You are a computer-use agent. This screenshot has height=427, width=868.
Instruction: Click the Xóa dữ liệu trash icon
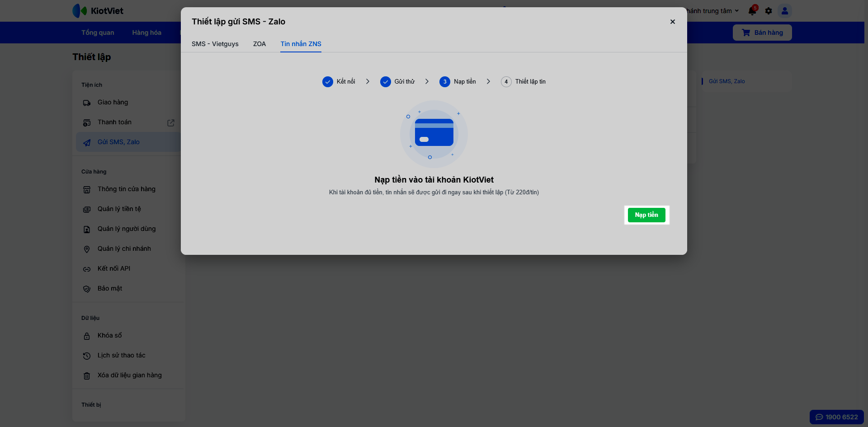(x=87, y=375)
